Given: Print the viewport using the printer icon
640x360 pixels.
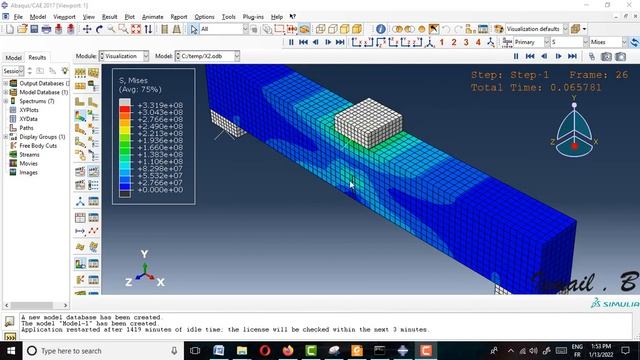Looking at the screenshot, I should pyautogui.click(x=46, y=29).
